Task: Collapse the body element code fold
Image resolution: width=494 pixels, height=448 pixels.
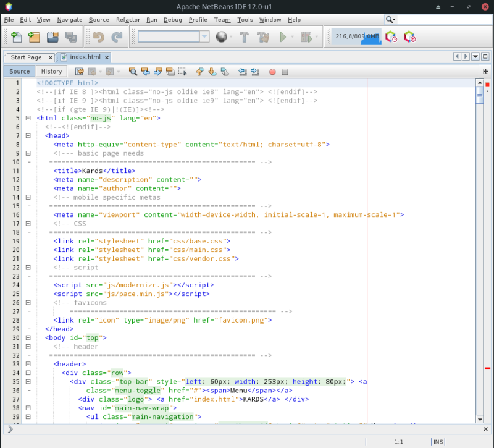Action: tap(28, 337)
